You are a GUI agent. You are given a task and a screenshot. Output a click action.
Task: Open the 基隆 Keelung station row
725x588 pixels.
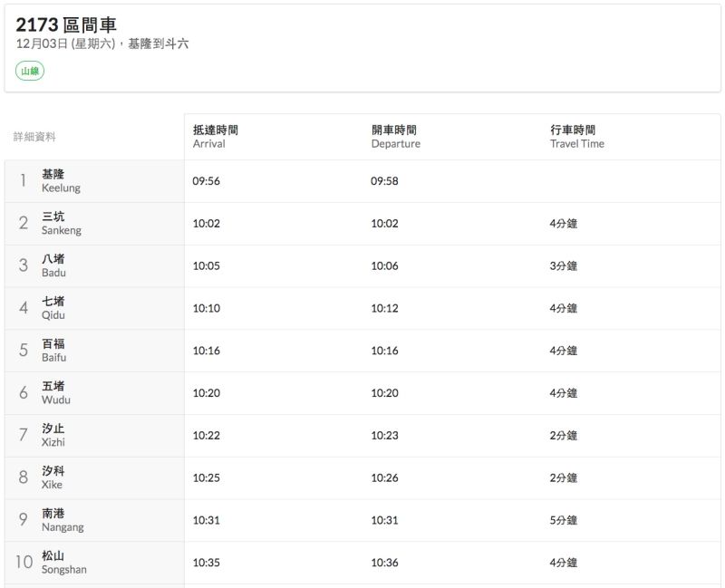tap(61, 181)
